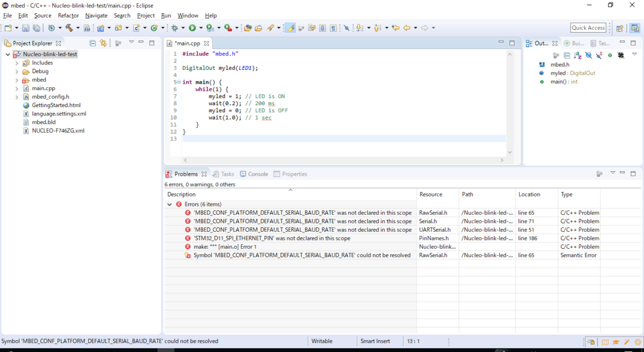Image resolution: width=644 pixels, height=352 pixels.
Task: Toggle Hide Non-Public Members green dot
Action: (610, 55)
